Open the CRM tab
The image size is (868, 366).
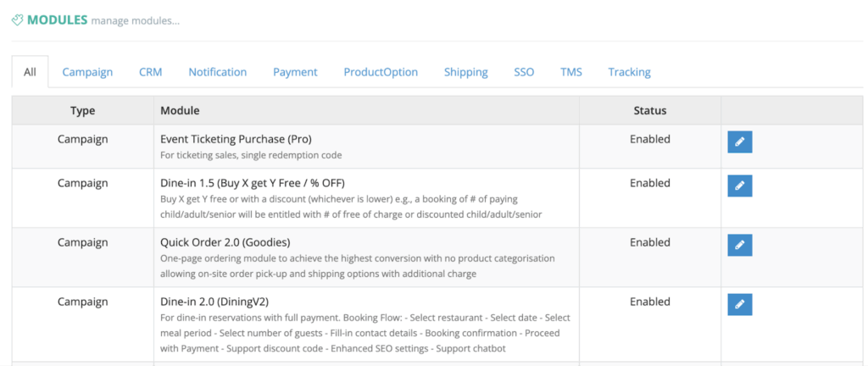(x=150, y=72)
